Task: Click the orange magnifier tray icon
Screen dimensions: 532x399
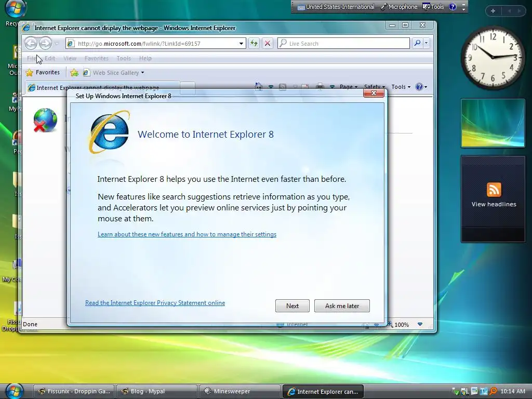Action: 494,391
